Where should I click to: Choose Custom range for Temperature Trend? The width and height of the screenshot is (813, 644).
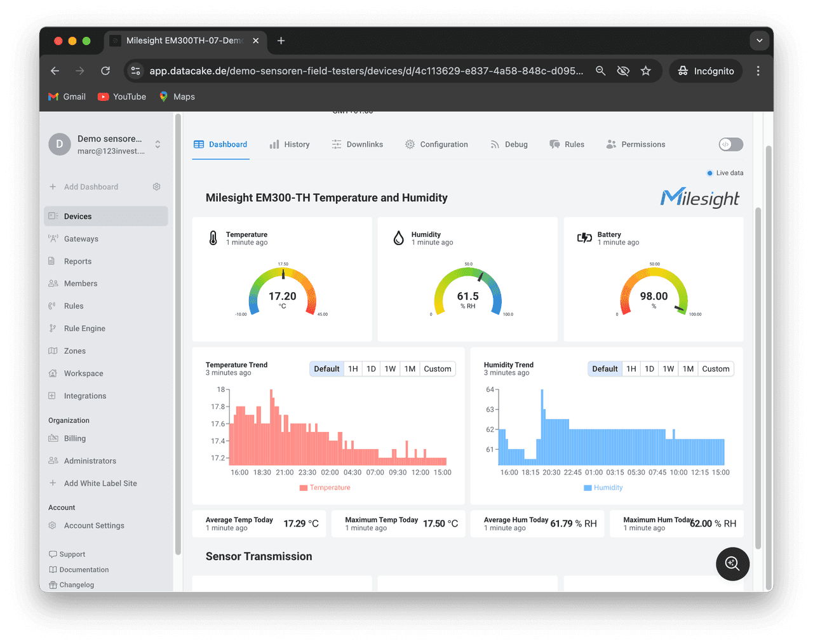pos(438,369)
